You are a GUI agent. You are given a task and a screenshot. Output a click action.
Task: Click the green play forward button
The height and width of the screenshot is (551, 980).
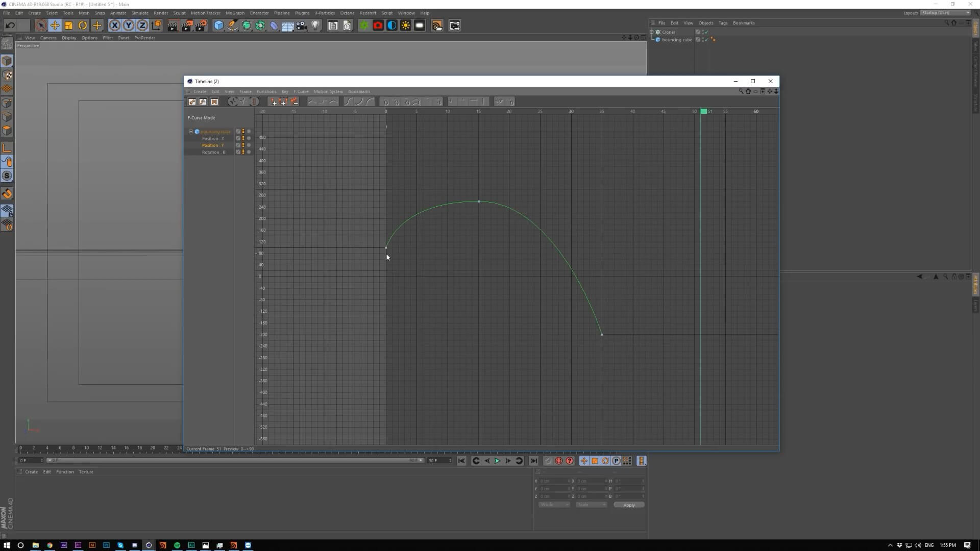(497, 461)
